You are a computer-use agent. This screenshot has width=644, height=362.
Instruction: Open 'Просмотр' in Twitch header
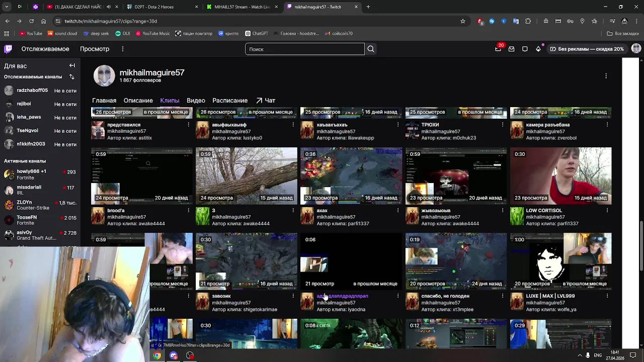pos(95,49)
